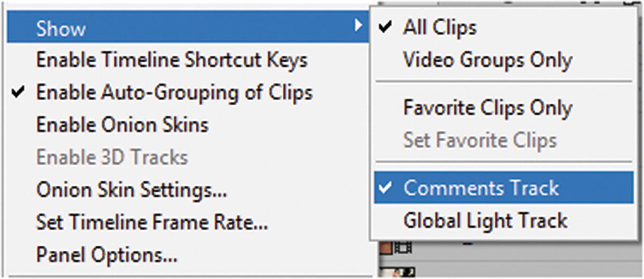The image size is (644, 279).
Task: Uncheck Enable Auto-Grouping of Clips
Action: 174,92
